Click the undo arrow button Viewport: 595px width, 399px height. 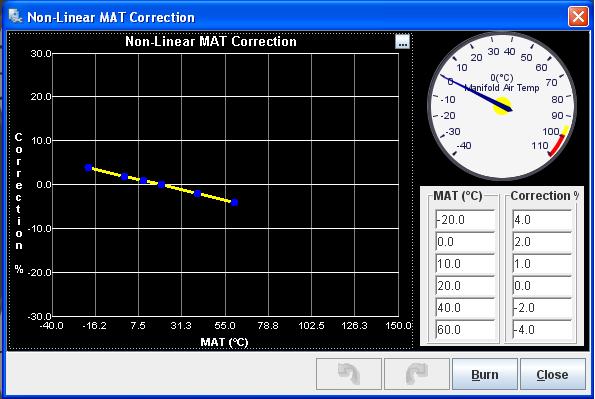tap(349, 374)
